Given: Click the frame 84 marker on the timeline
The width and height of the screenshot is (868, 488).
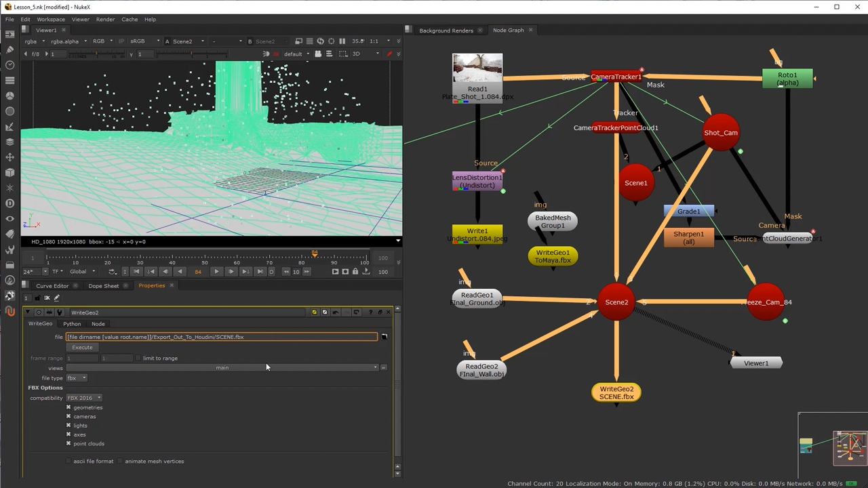Looking at the screenshot, I should pos(315,255).
